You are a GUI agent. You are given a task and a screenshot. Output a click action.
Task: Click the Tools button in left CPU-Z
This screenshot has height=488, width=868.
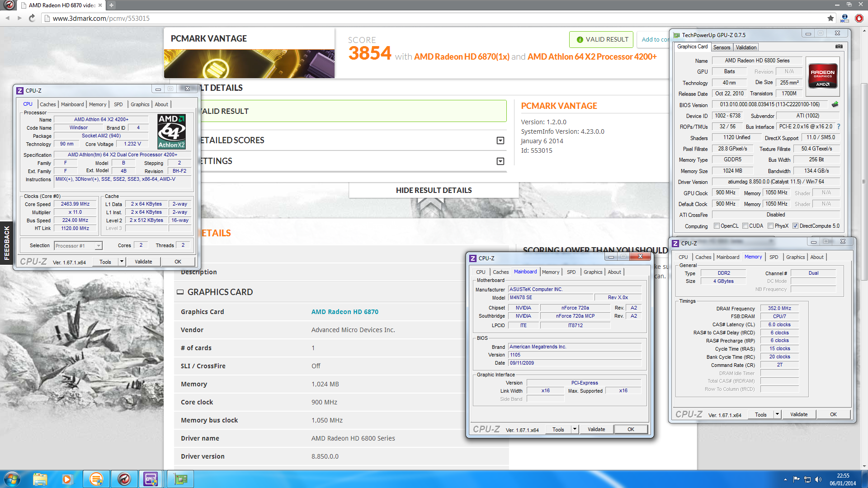(105, 262)
